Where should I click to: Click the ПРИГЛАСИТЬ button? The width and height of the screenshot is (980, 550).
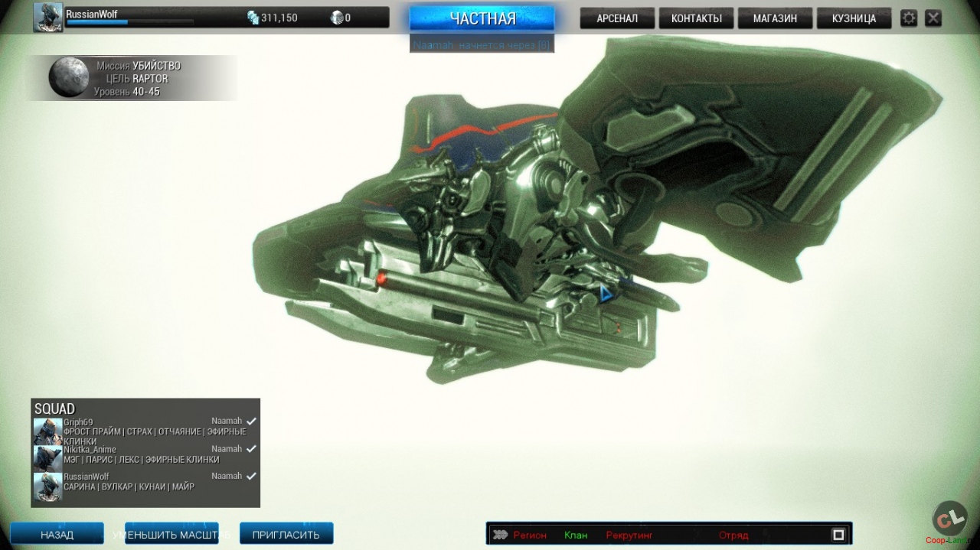[286, 534]
